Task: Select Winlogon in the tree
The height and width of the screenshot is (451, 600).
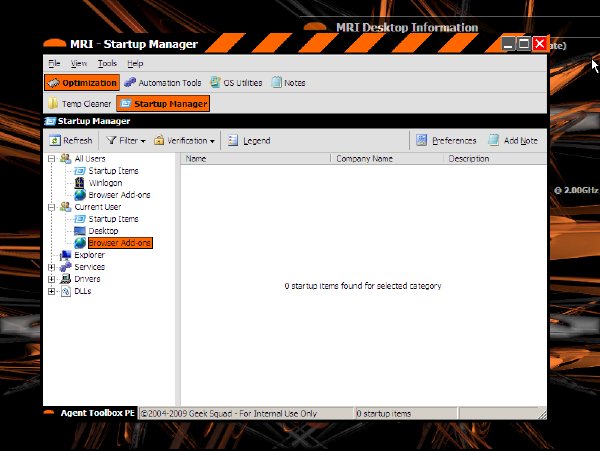Action: (105, 183)
